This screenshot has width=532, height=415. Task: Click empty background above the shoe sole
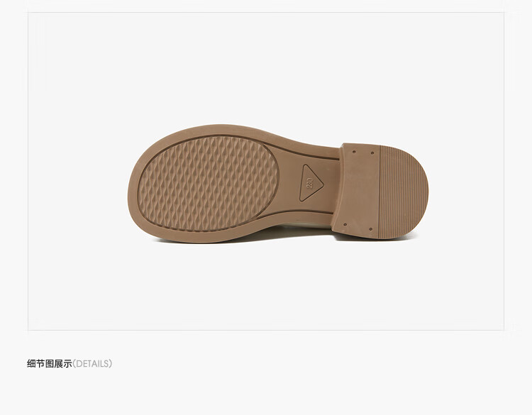(x=266, y=68)
